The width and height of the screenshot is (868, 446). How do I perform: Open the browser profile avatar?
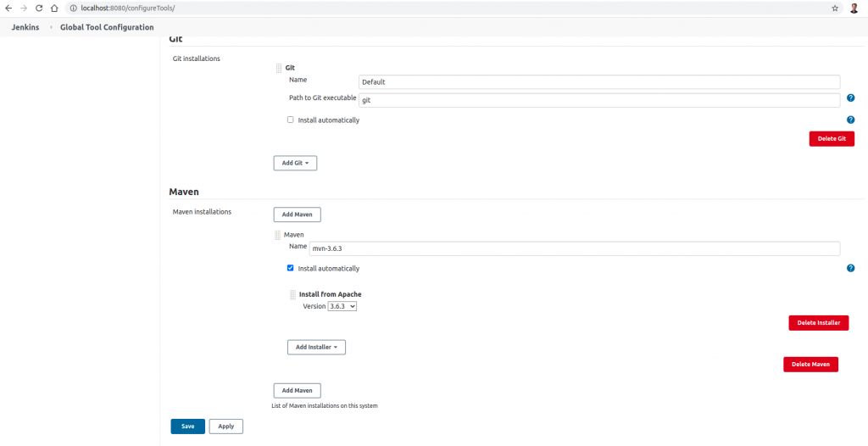pos(854,8)
